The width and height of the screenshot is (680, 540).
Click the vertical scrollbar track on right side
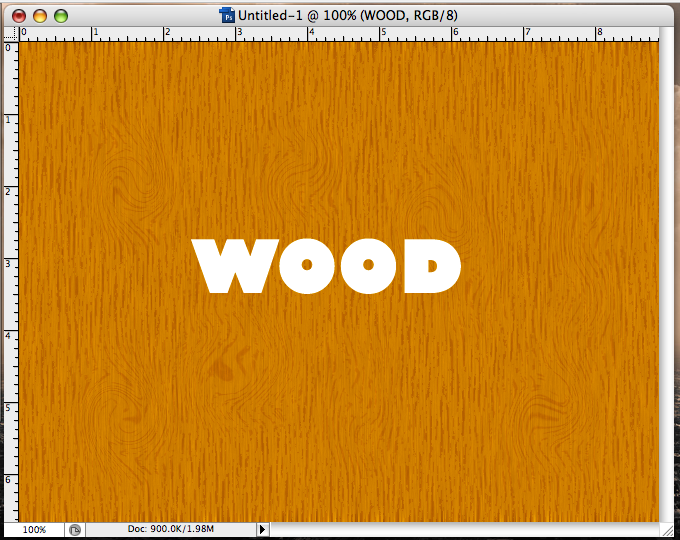pyautogui.click(x=666, y=275)
